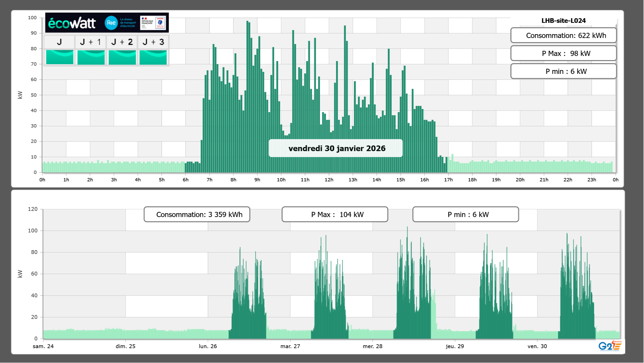Image resolution: width=644 pixels, height=363 pixels.
Task: Click the mer. 28 axis date label
Action: click(x=372, y=346)
